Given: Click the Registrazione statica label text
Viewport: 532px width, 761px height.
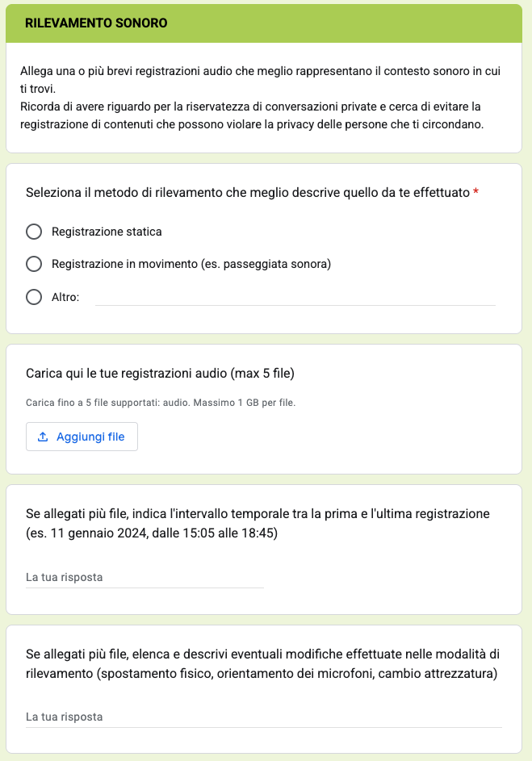Looking at the screenshot, I should (x=107, y=232).
